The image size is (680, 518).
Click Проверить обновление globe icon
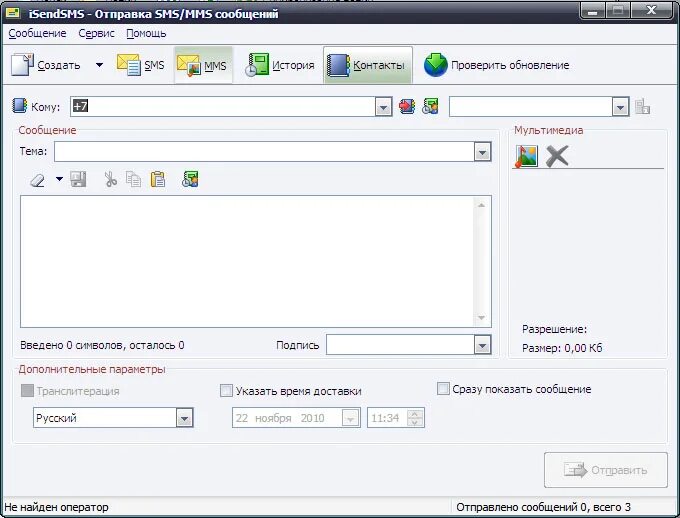coord(435,65)
